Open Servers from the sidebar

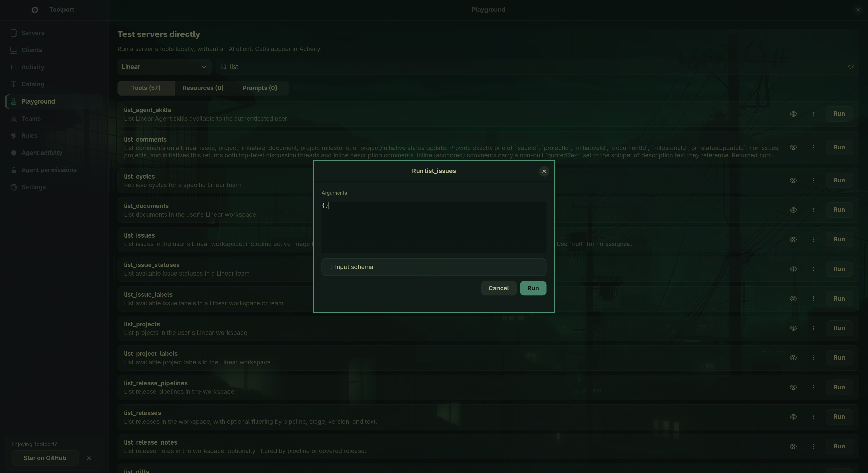click(x=54, y=33)
